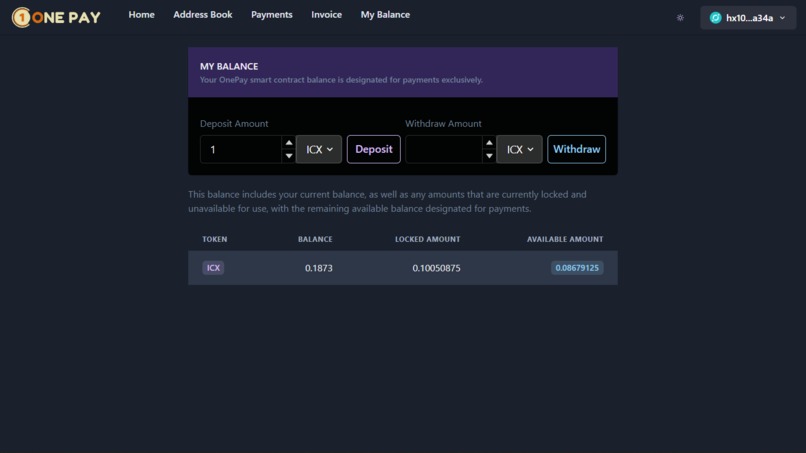Decrease the deposit amount with down arrow
Screen dimensions: 806x453
point(289,156)
